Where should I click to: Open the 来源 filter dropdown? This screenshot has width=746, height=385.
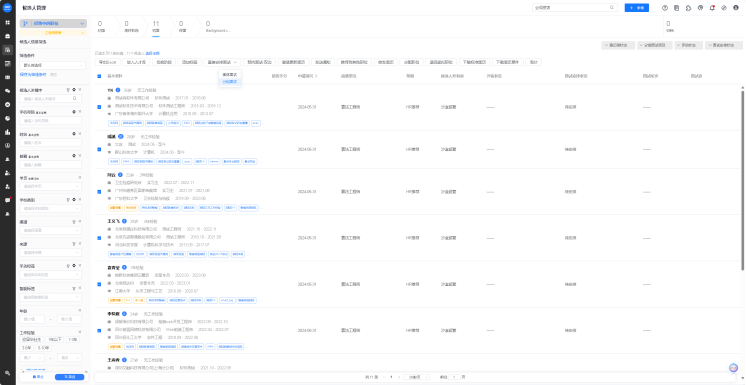(x=50, y=253)
